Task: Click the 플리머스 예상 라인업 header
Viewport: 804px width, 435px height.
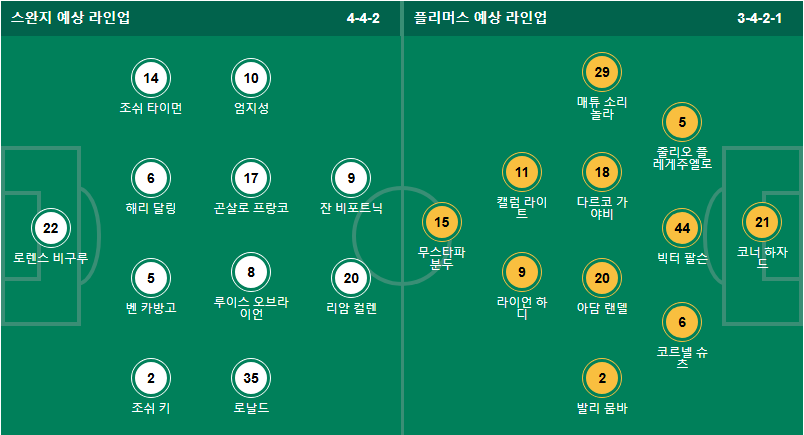Action: (480, 18)
